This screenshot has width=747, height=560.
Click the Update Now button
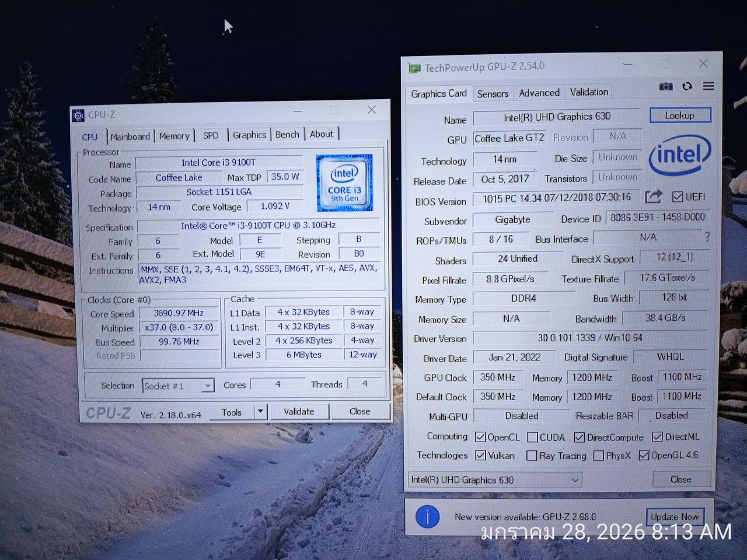(x=675, y=517)
